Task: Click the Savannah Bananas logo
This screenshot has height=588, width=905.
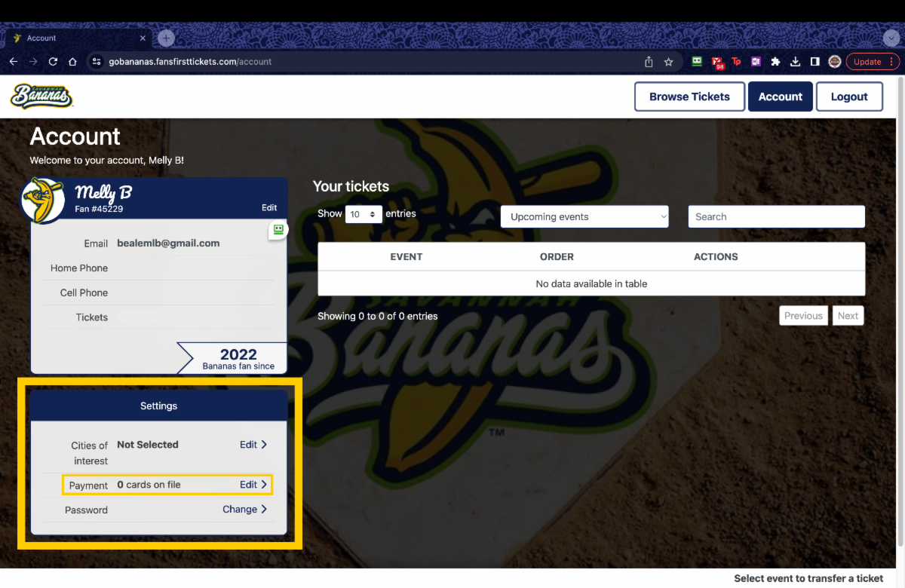Action: coord(41,96)
